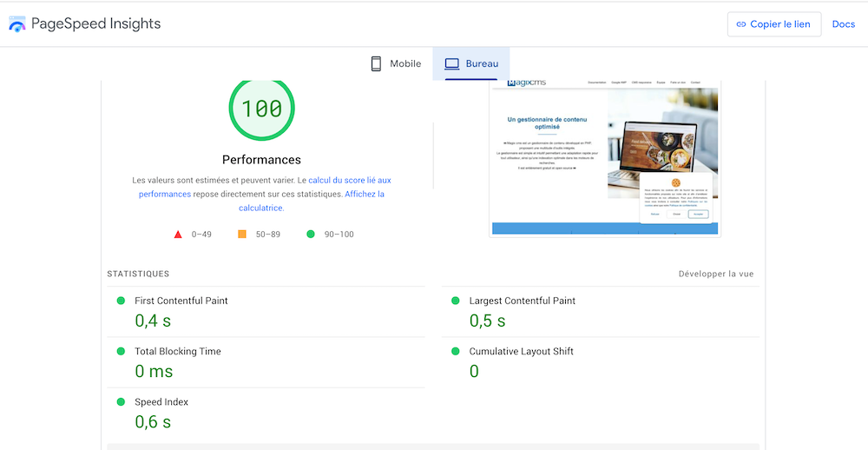This screenshot has width=868, height=450.
Task: Click green dot beside Largest Contentful Paint
Action: (x=455, y=301)
